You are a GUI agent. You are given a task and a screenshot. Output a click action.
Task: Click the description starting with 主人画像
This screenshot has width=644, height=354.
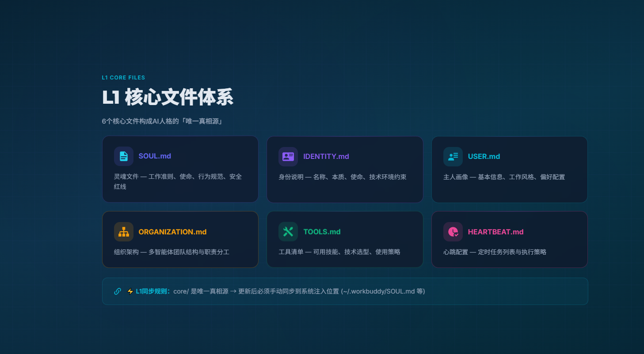(x=504, y=177)
